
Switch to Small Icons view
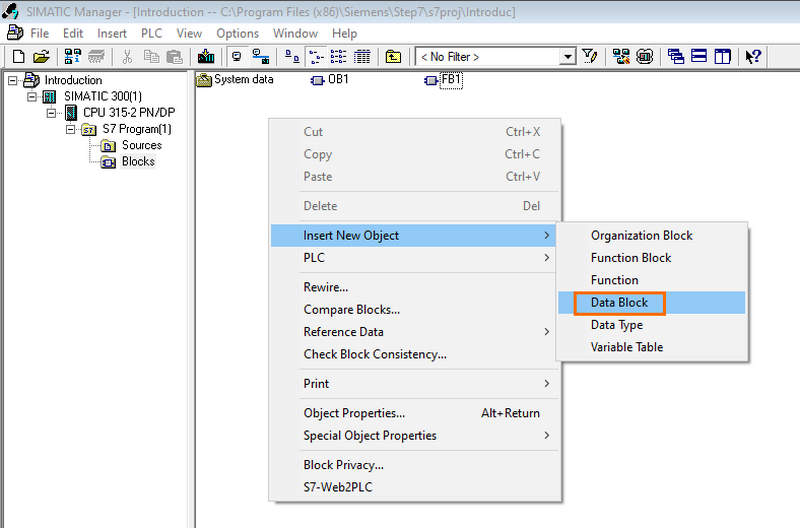[316, 56]
